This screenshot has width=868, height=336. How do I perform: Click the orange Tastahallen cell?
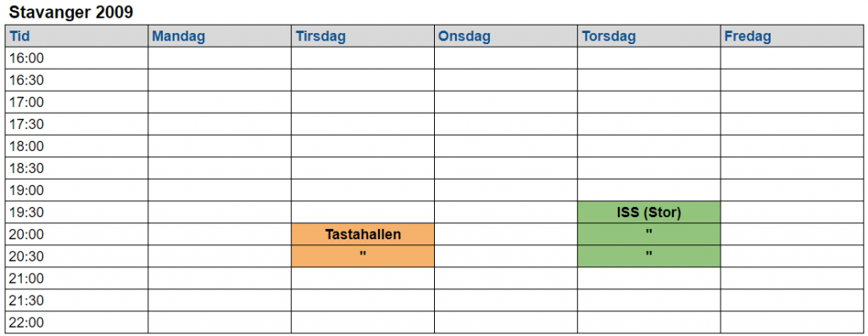(x=363, y=234)
